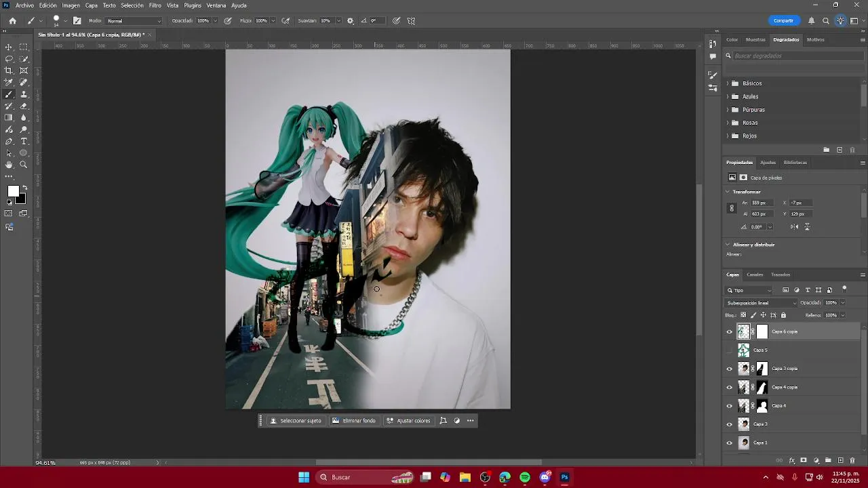Open the Imagen menu
Screen dimensions: 868x488
[71, 5]
